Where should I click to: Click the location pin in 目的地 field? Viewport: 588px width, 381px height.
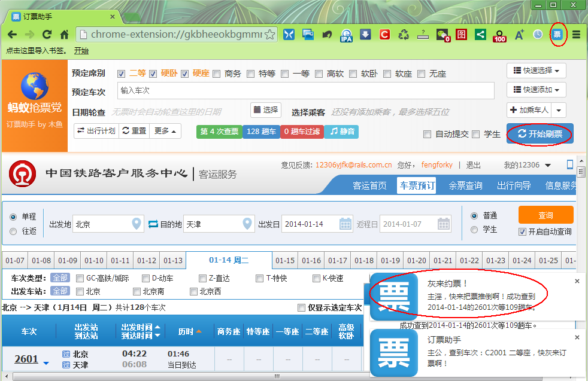(247, 224)
